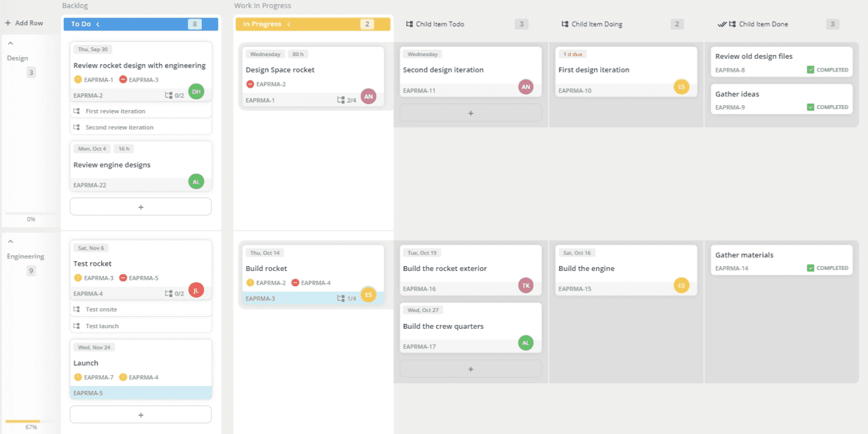Click the JL avatar on Test rocket card
Screen dimensions: 868x434
click(x=196, y=290)
